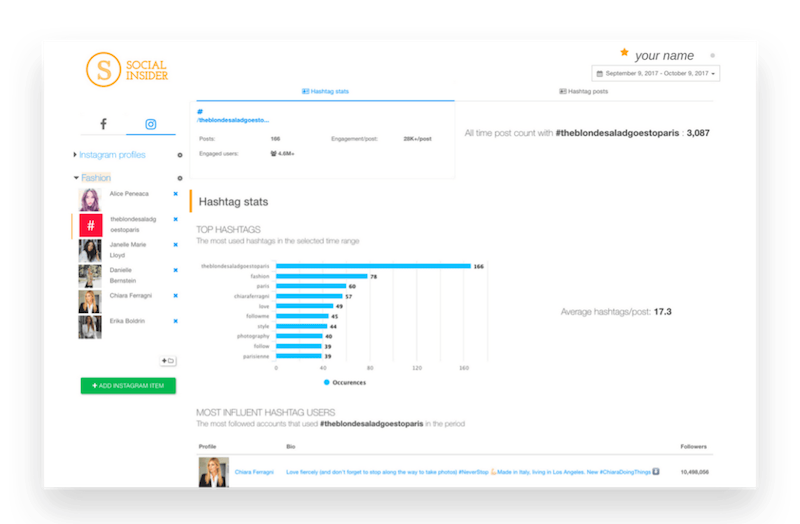Click the blue hash symbol above the hashtag link
This screenshot has height=524, width=800.
tap(200, 112)
